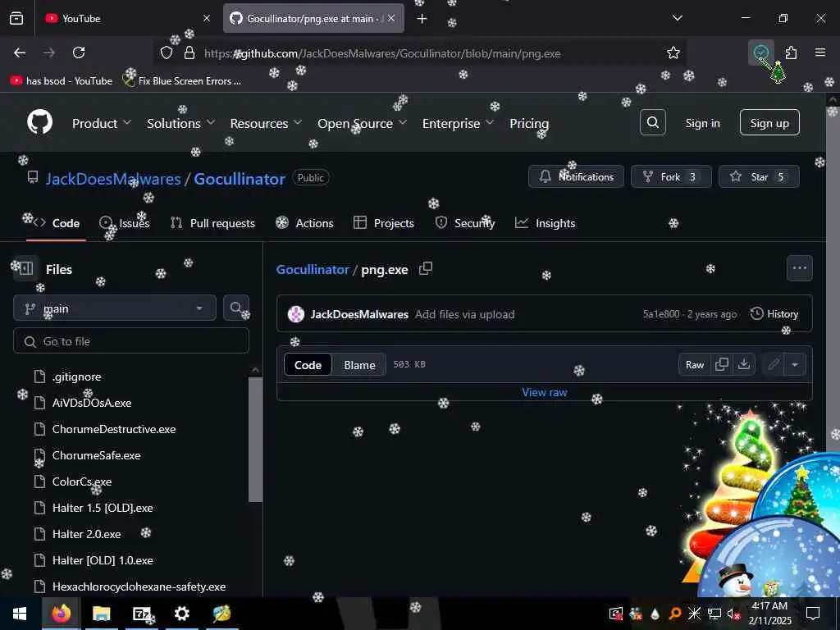Open the three-dot file options menu
The height and width of the screenshot is (630, 840).
799,268
